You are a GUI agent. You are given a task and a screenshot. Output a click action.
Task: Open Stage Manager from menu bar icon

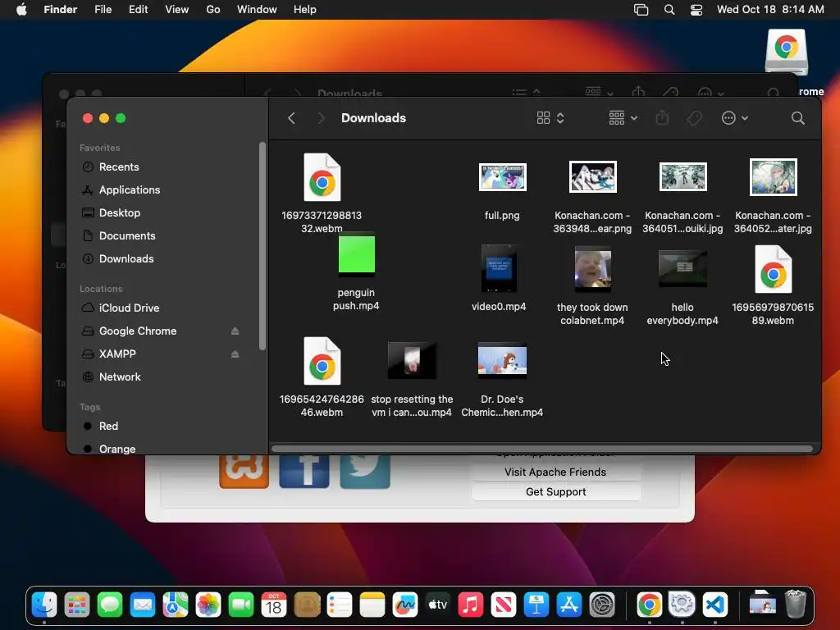click(641, 10)
